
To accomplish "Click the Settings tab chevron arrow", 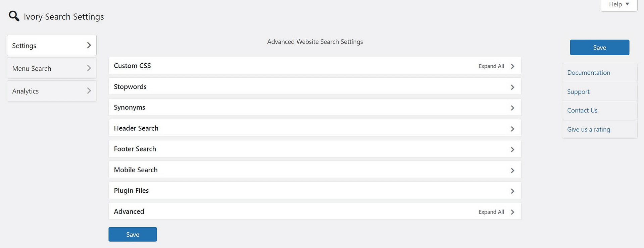I will [x=89, y=45].
